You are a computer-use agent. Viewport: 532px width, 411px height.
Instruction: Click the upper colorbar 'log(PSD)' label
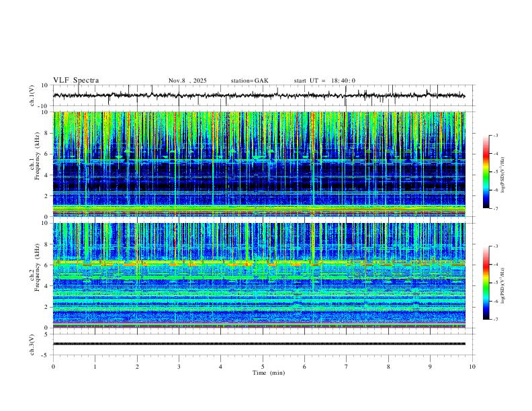502,175
